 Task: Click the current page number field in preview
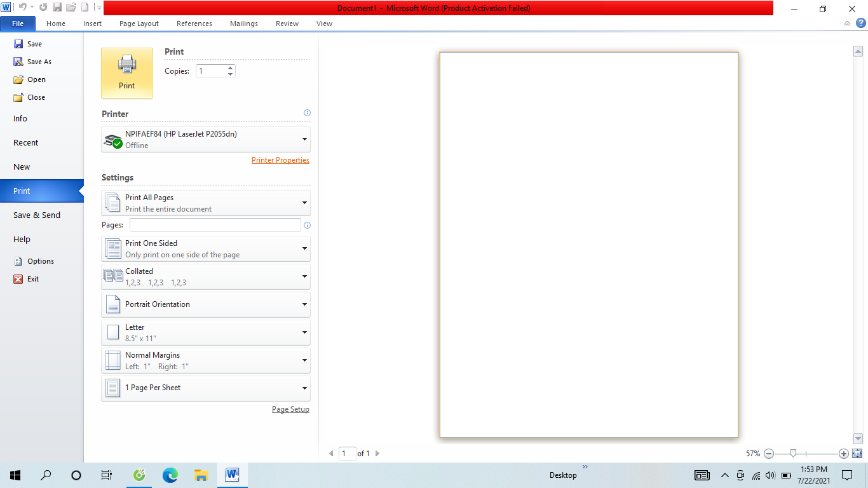(348, 454)
